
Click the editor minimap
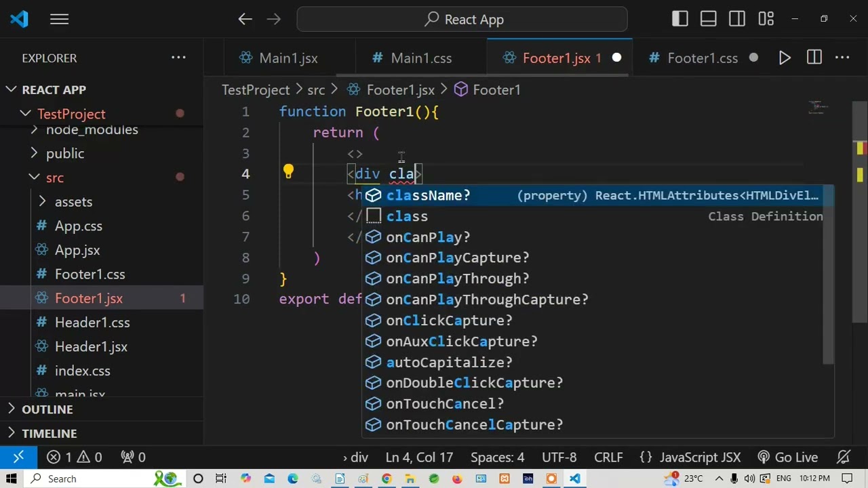pyautogui.click(x=818, y=107)
